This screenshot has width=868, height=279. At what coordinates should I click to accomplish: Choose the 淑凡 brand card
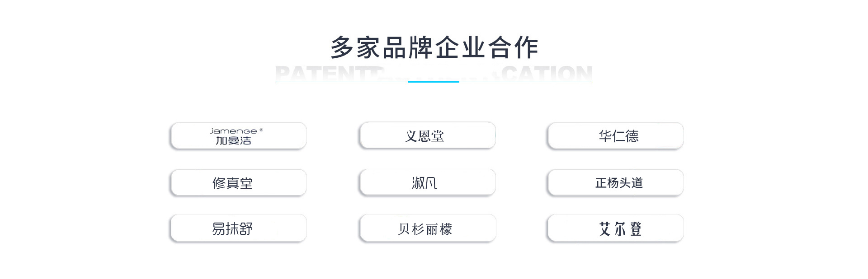(x=427, y=183)
